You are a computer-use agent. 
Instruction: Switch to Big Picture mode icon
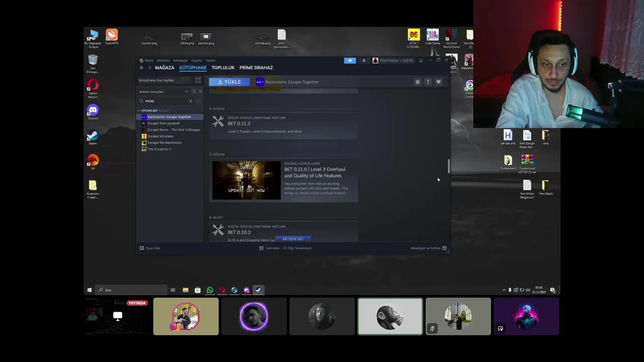pos(421,60)
